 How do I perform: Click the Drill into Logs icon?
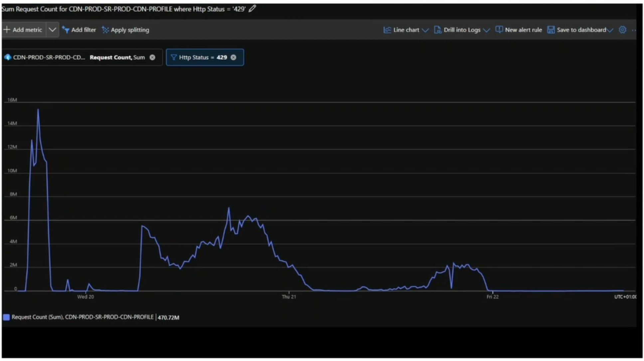(x=437, y=30)
